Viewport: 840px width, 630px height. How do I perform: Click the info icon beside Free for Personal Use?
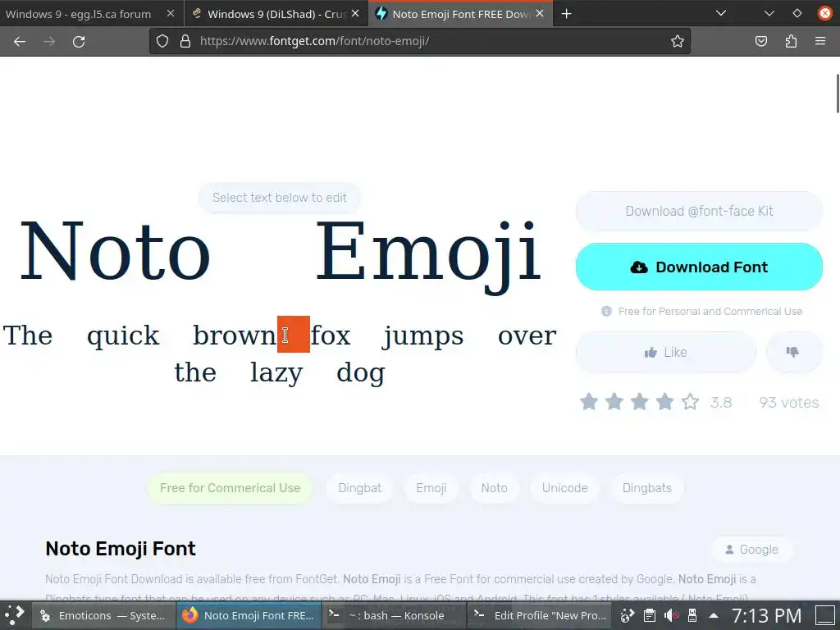(x=606, y=311)
